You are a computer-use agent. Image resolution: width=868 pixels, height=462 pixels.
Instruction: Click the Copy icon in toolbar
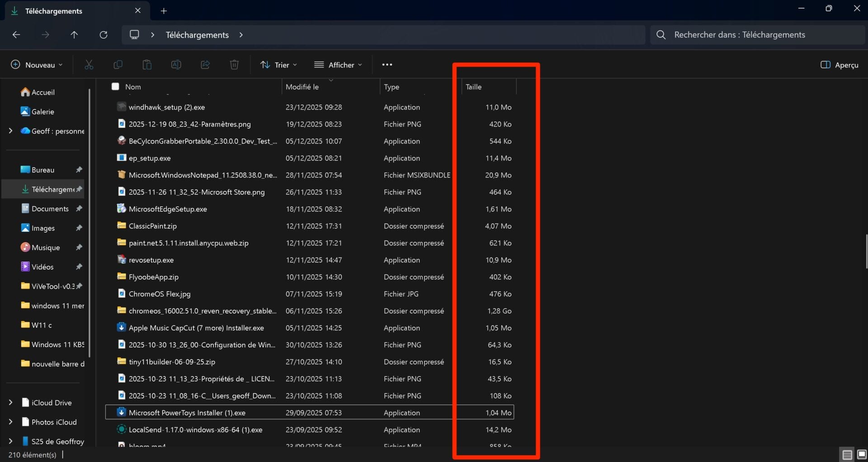pyautogui.click(x=118, y=65)
